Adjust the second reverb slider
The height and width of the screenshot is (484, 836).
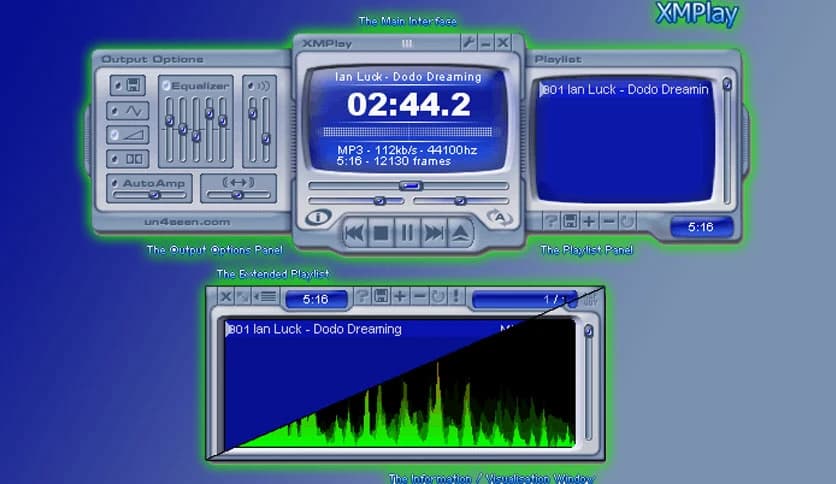(266, 130)
